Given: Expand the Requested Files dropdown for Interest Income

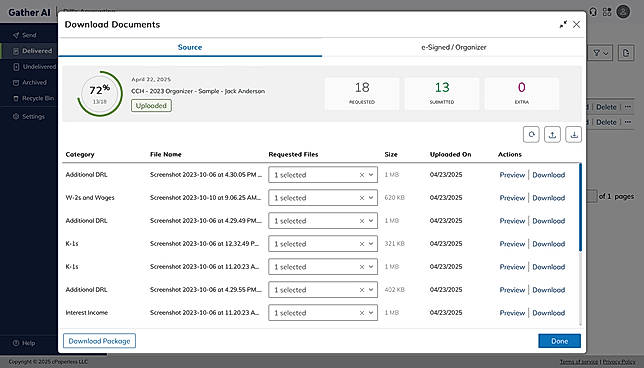Looking at the screenshot, I should point(371,313).
